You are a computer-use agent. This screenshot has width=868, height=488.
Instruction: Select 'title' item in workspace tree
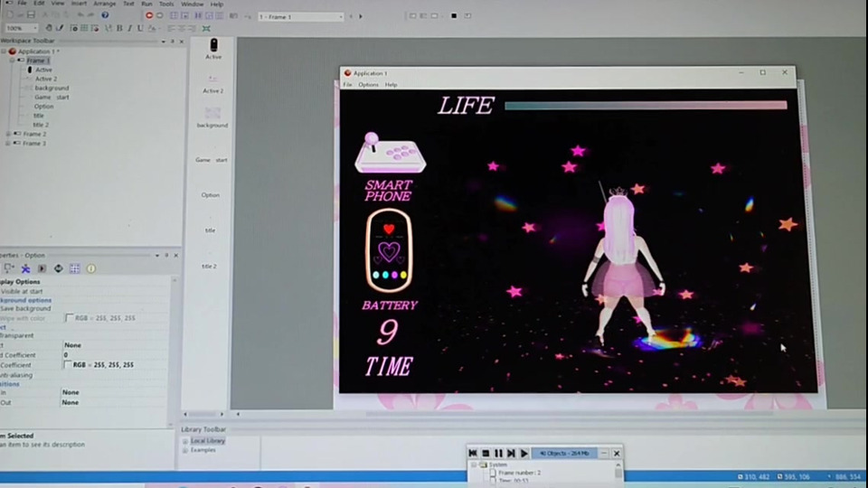(38, 116)
